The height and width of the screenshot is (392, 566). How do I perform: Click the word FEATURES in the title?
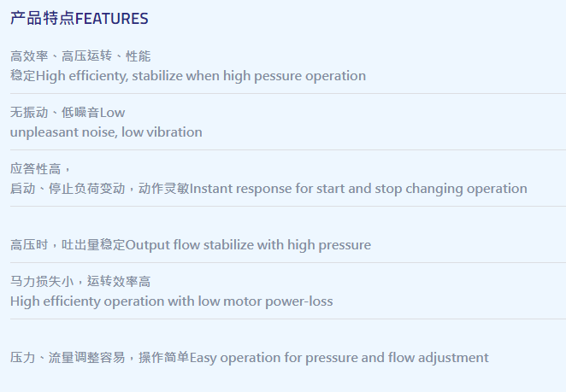pos(112,19)
